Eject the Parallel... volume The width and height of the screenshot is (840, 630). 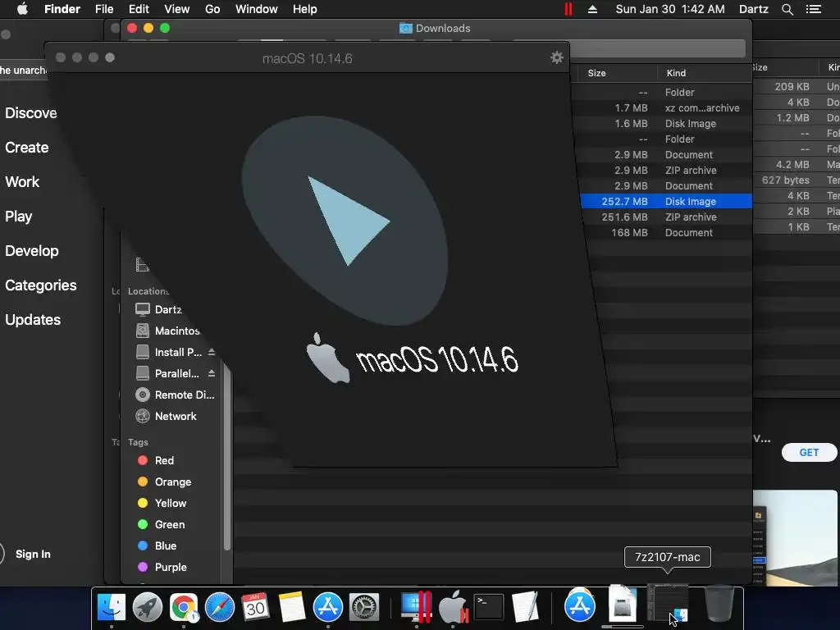tap(212, 373)
